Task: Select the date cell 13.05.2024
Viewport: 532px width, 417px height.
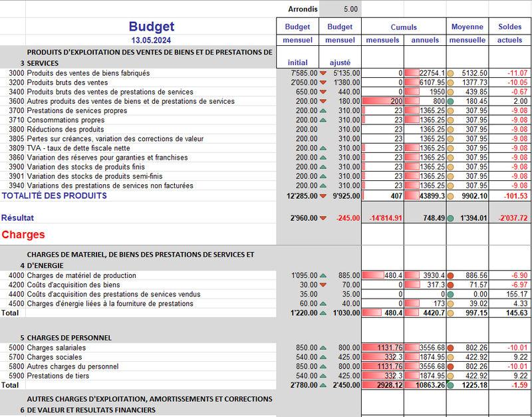Action: 151,40
